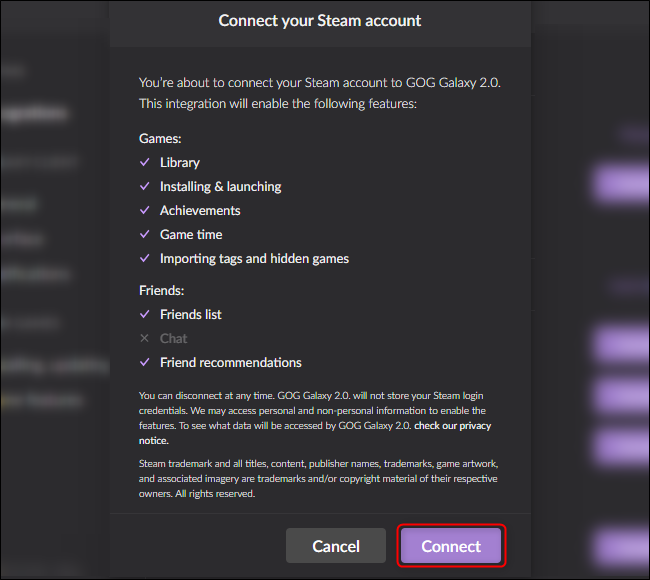
Task: Dismiss the dialog with the Cancel button
Action: click(335, 546)
